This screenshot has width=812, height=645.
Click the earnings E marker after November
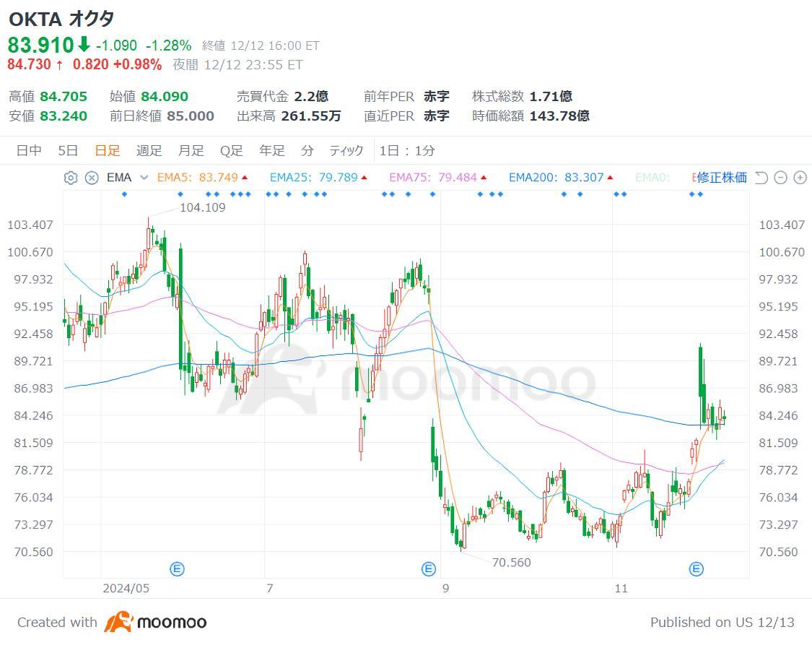tap(697, 569)
